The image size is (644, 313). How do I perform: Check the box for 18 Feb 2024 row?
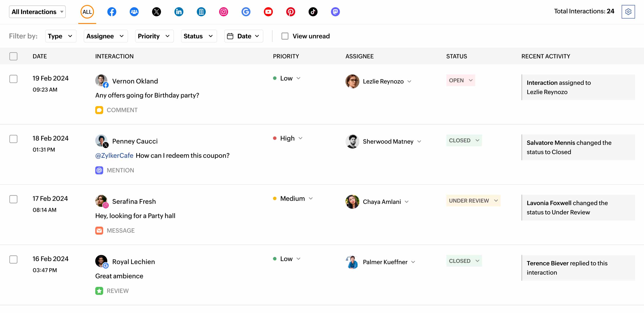[x=13, y=139]
